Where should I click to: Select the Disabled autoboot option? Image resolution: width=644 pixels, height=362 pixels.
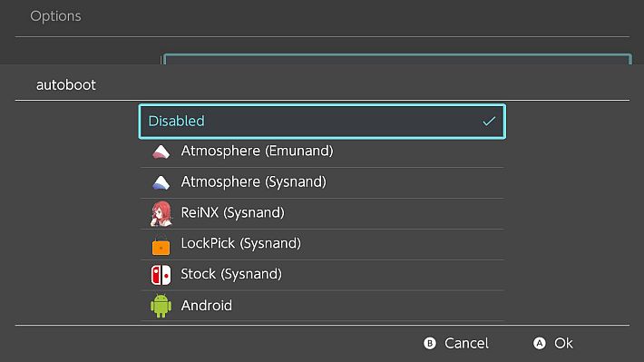click(322, 122)
